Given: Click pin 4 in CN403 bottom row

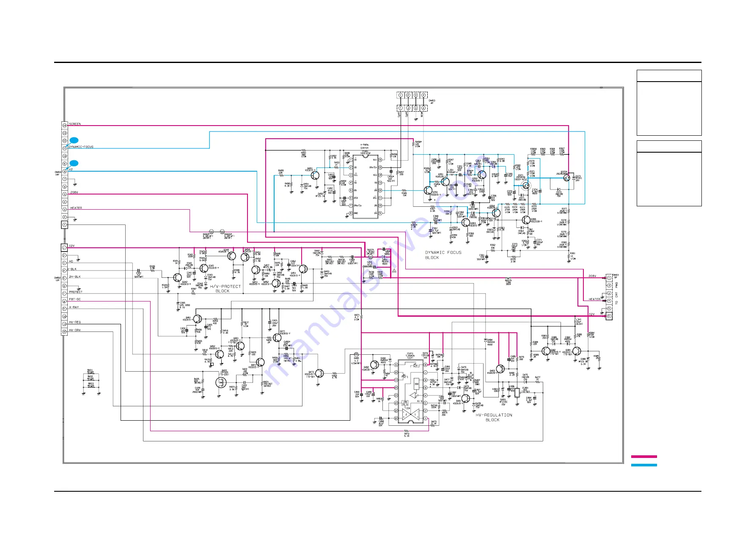Looking at the screenshot, I should coord(424,108).
